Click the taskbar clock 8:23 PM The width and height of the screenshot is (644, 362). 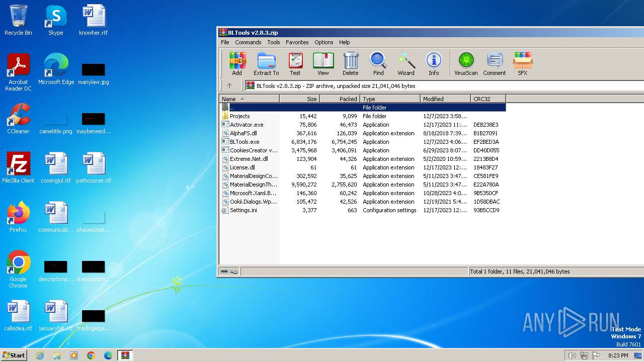[x=618, y=355]
